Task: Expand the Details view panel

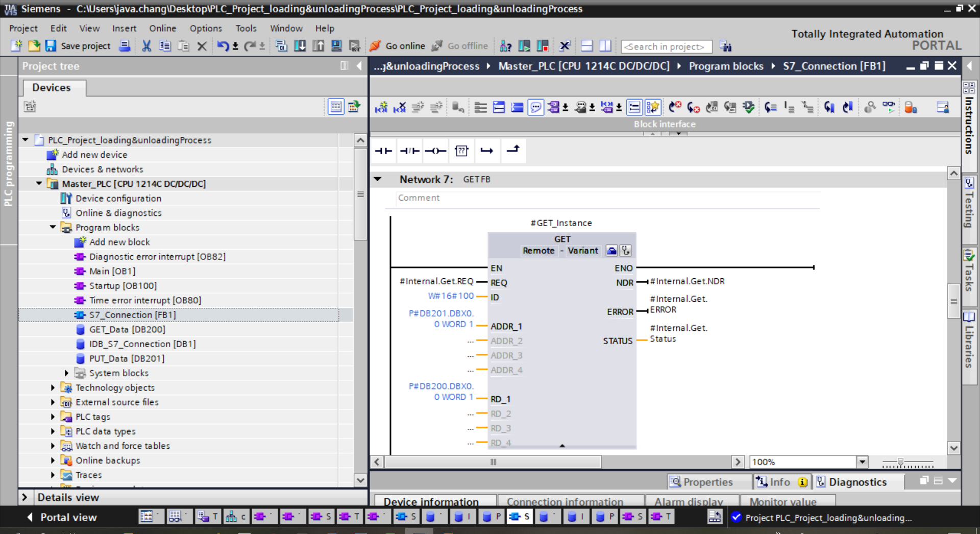Action: [24, 497]
